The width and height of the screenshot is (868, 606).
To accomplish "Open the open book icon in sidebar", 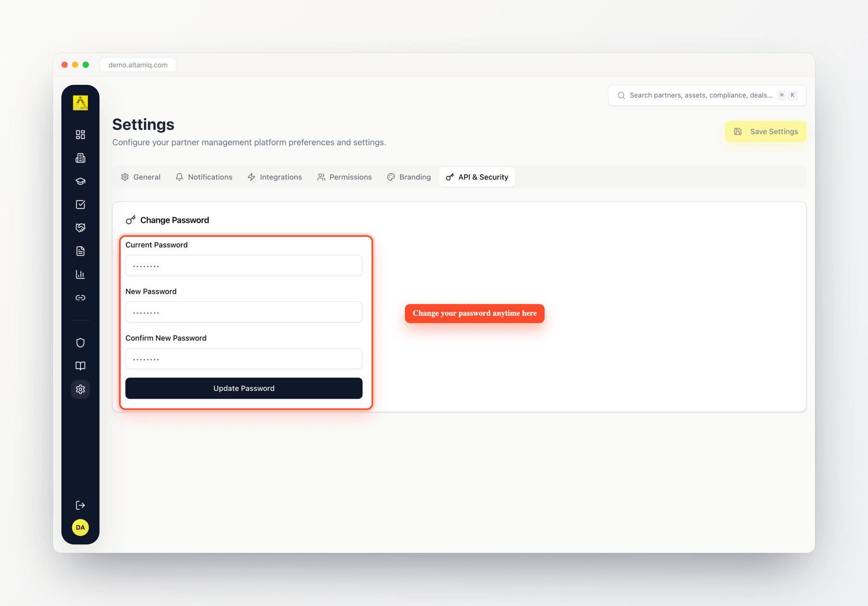I will tap(81, 366).
